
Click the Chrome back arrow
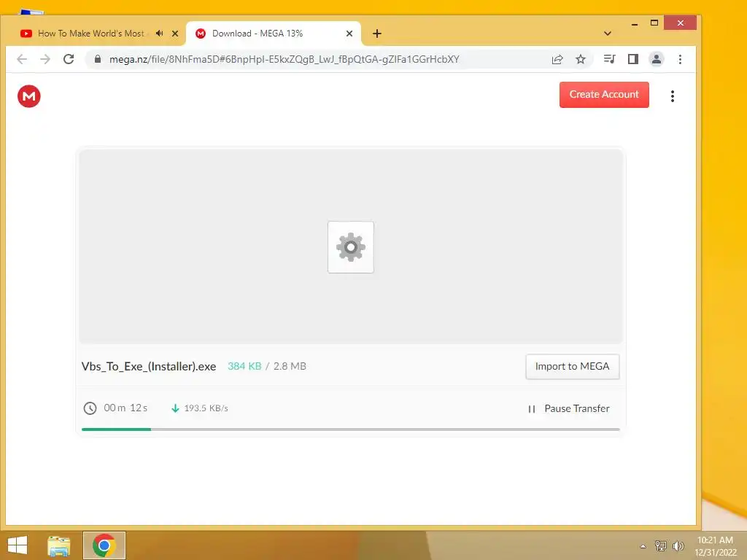22,59
